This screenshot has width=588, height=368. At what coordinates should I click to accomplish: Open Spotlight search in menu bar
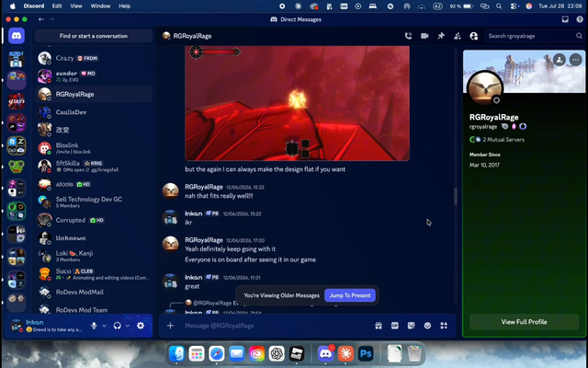click(499, 6)
